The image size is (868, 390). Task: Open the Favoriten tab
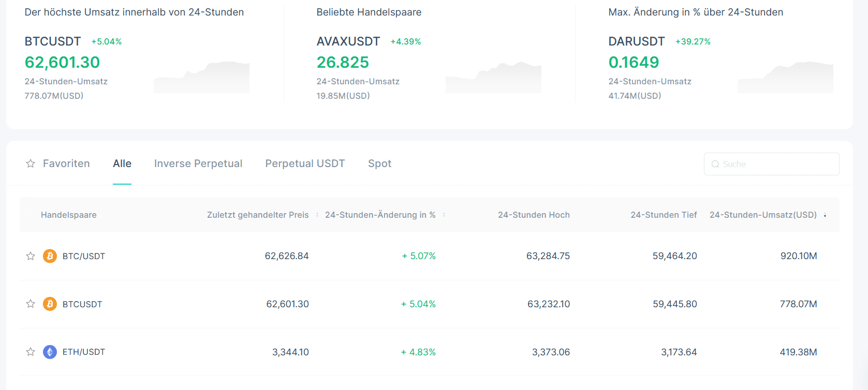pyautogui.click(x=66, y=163)
